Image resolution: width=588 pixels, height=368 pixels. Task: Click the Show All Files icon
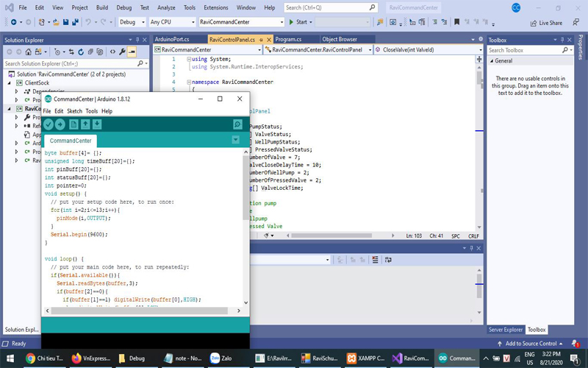[x=100, y=52]
